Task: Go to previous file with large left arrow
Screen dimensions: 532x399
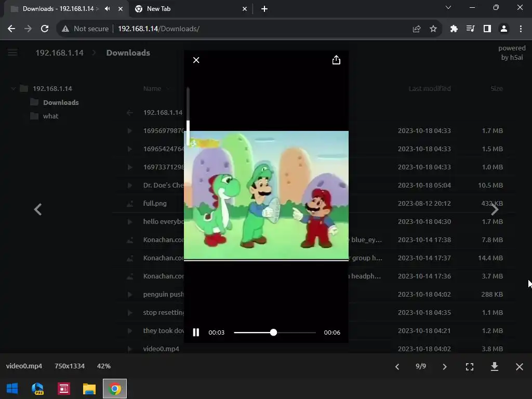Action: 38,209
